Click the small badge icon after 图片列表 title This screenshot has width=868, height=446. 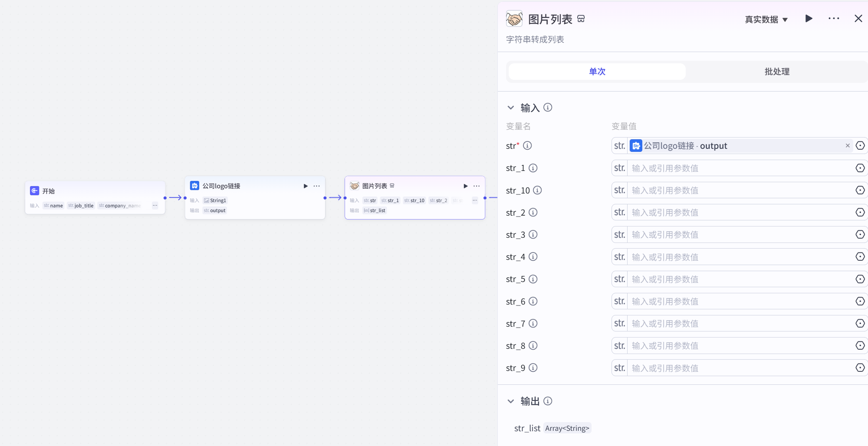pos(581,19)
